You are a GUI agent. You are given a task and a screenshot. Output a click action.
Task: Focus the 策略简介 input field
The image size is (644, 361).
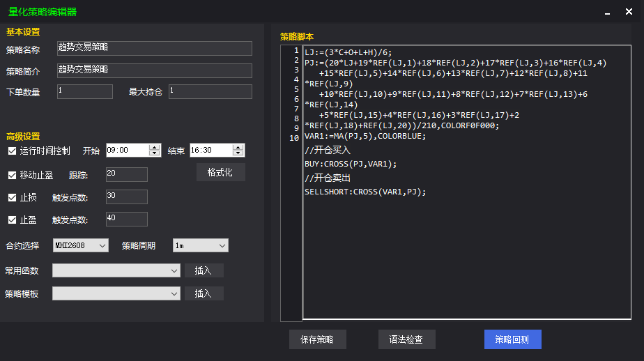[x=155, y=70]
